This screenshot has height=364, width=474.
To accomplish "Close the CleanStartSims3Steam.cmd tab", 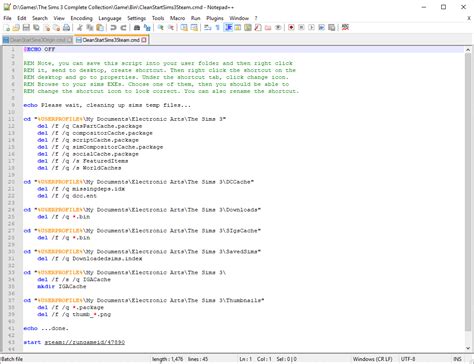I will click(x=144, y=40).
